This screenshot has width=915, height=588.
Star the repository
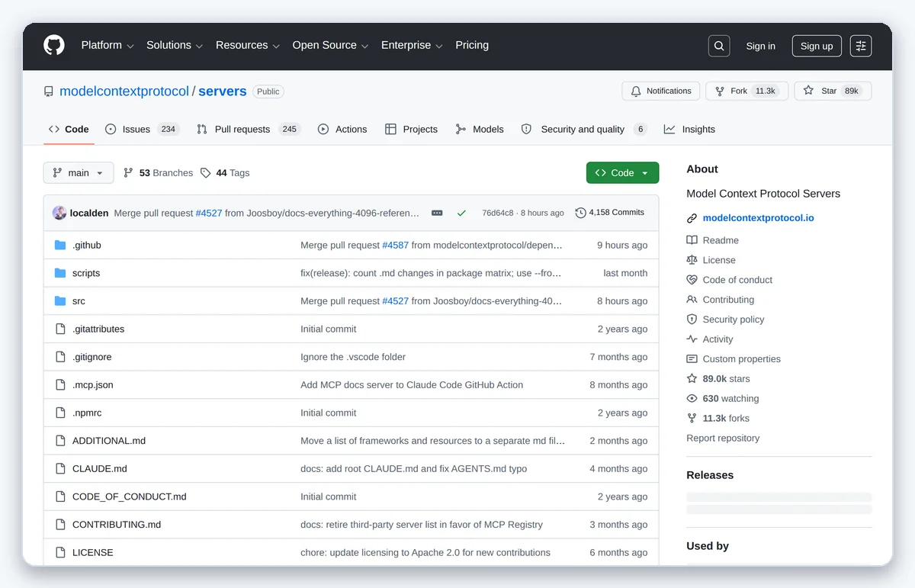pyautogui.click(x=833, y=91)
